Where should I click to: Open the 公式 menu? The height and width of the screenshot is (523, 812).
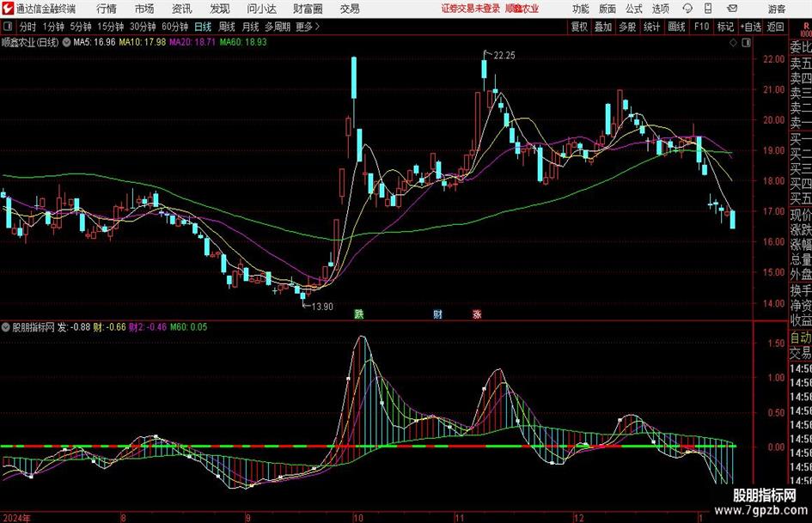coord(634,9)
